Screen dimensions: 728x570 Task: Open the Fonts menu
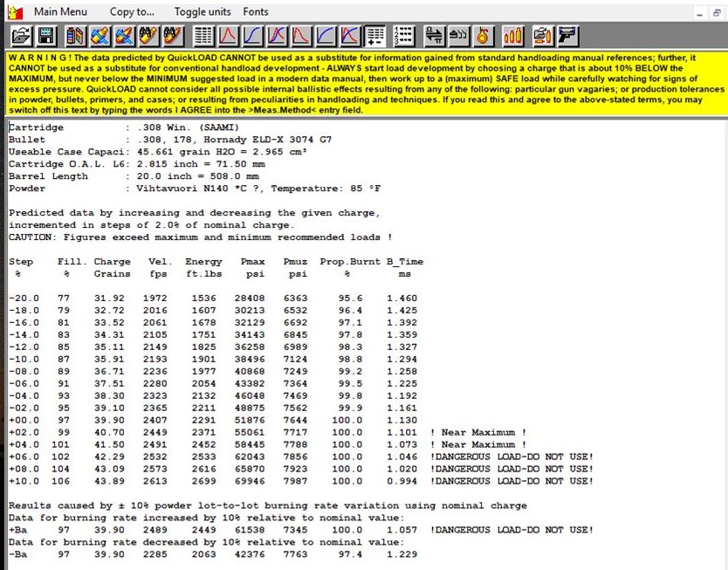point(256,12)
